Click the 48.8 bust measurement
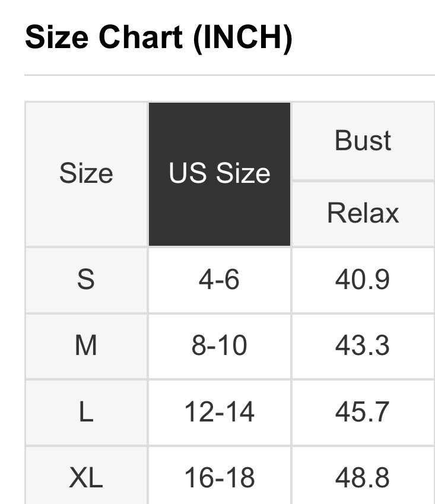Screen dimensions: 435x504 tap(363, 477)
